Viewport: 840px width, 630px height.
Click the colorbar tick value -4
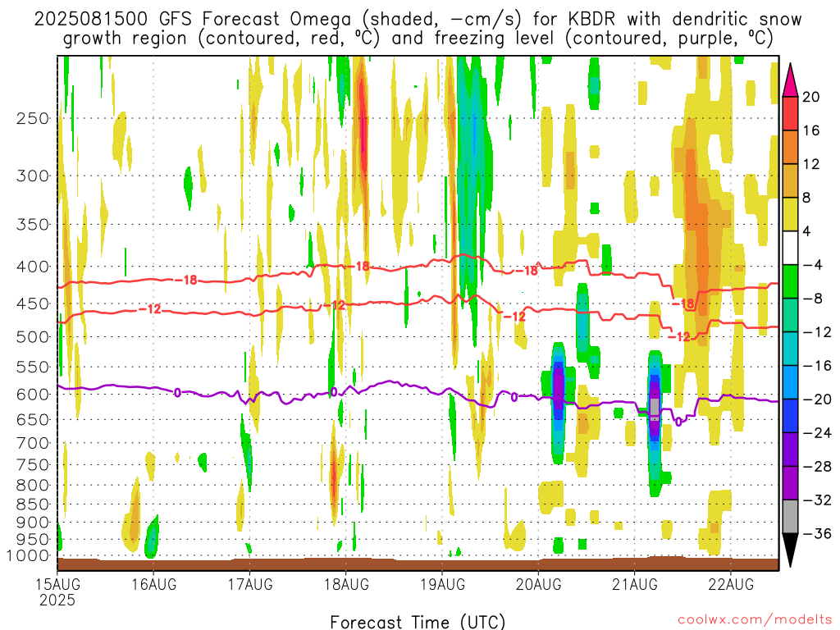click(x=812, y=265)
